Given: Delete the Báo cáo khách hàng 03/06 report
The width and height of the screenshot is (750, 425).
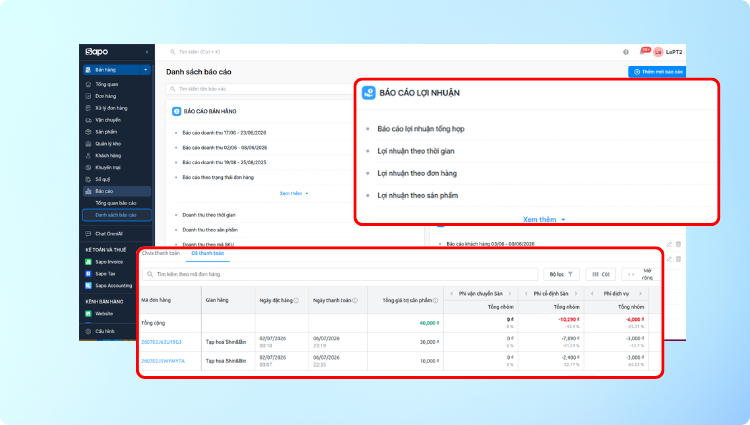Looking at the screenshot, I should [x=678, y=244].
